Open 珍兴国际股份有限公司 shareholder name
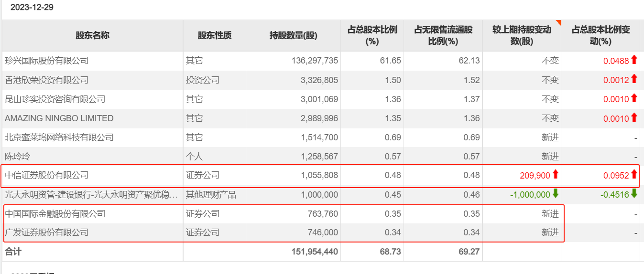Screen dimensions: 644x274 tap(47, 61)
